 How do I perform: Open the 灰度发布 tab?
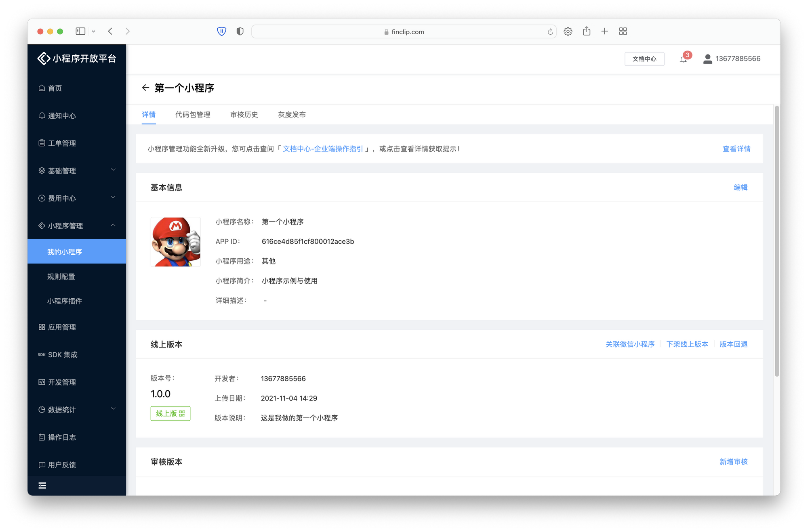tap(292, 115)
